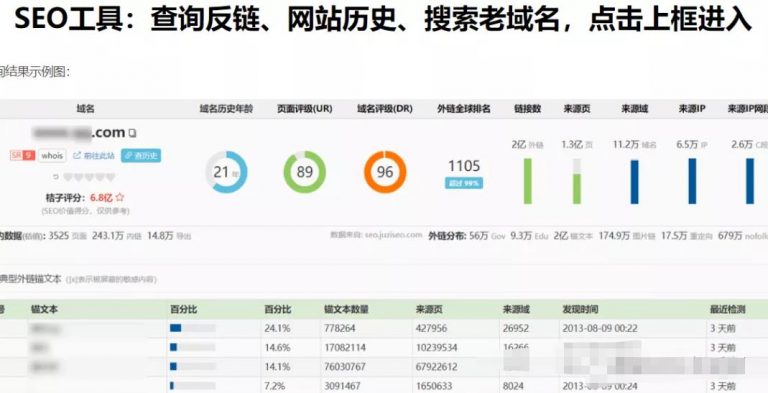Image resolution: width=768 pixels, height=393 pixels.
Task: Click the green bar under 2亿 外链
Action: [528, 181]
